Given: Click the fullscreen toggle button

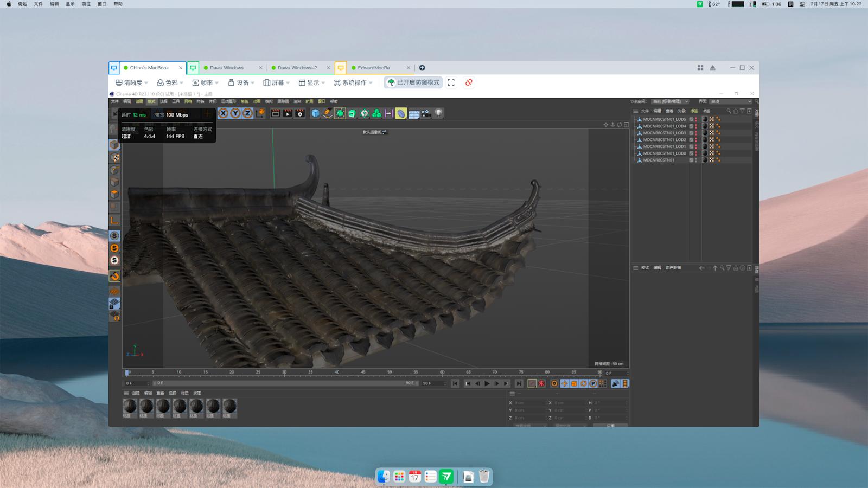Looking at the screenshot, I should (451, 82).
